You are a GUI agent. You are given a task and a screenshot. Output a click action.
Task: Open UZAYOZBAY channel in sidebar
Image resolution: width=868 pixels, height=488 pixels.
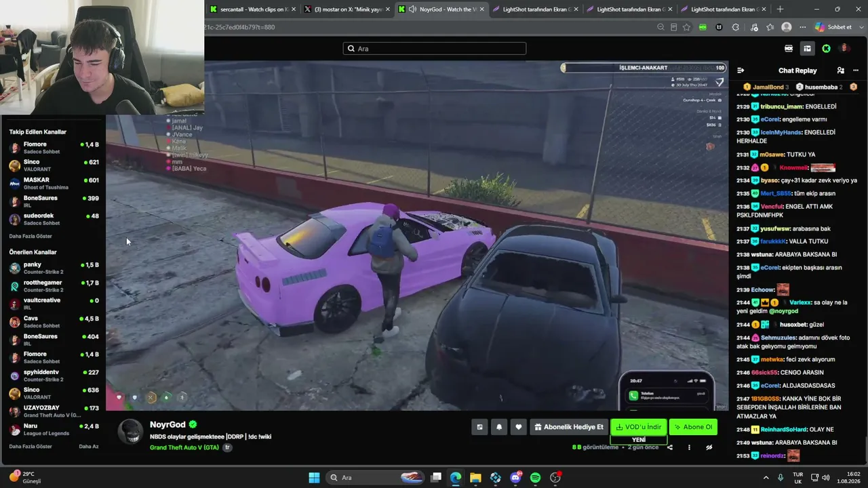pos(54,411)
